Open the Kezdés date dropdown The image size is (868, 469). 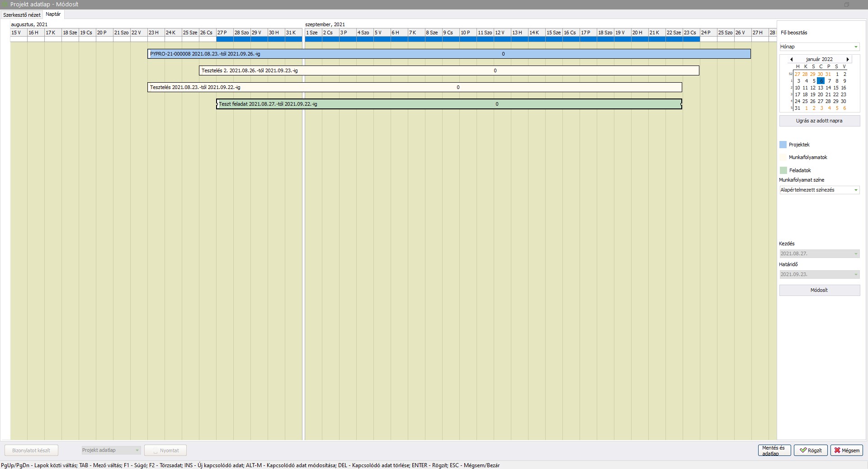855,254
